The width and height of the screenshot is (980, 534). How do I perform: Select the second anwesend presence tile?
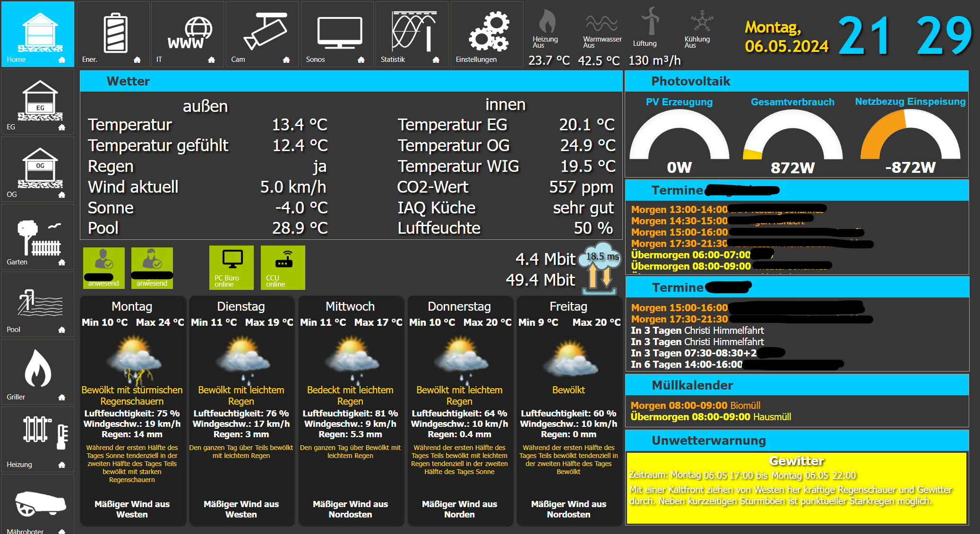point(152,268)
